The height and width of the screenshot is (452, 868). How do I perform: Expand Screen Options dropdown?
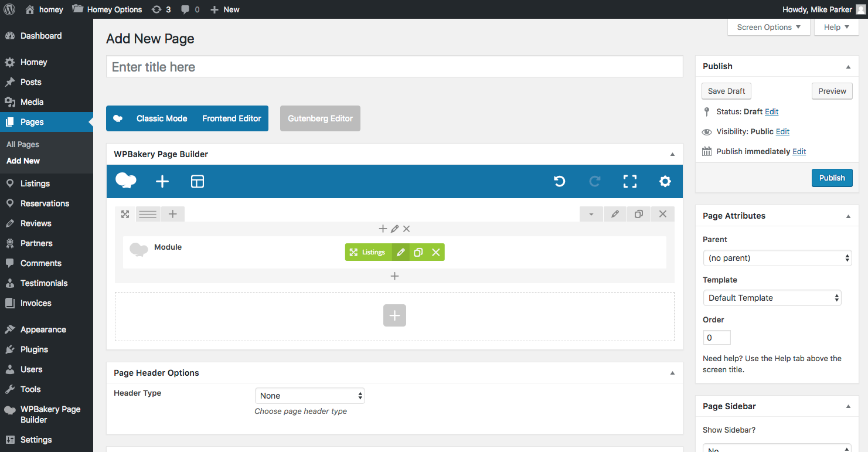[x=769, y=27]
